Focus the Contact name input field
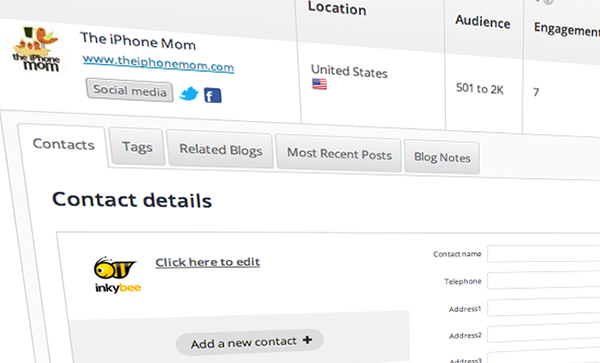 click(x=543, y=254)
